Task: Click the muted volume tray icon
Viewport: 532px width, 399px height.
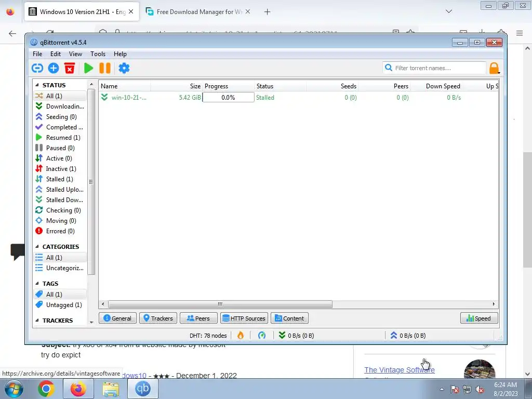Action: coord(480,390)
